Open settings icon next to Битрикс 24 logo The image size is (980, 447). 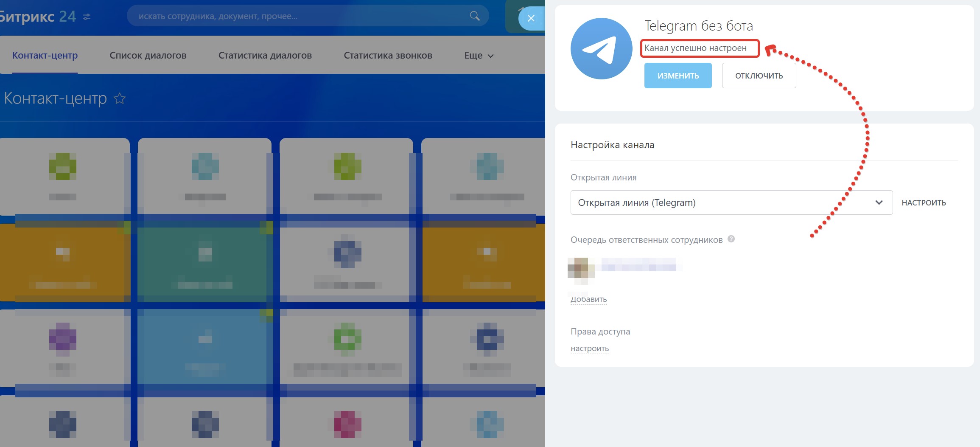tap(87, 17)
